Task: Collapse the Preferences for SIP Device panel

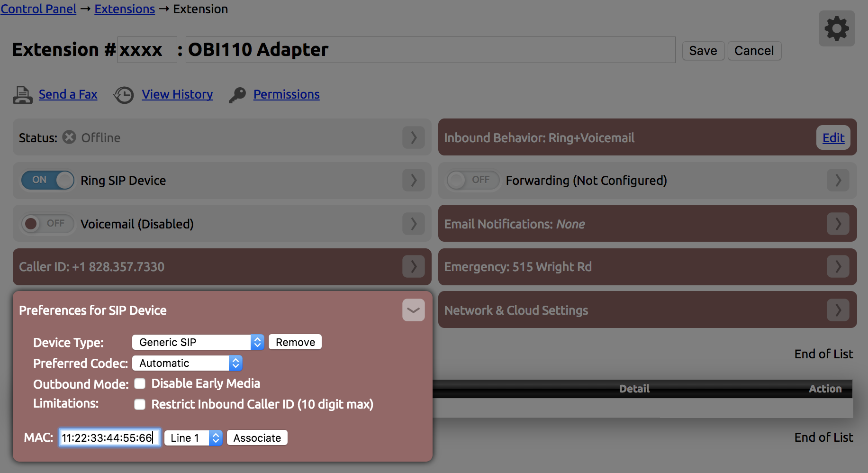Action: click(413, 310)
